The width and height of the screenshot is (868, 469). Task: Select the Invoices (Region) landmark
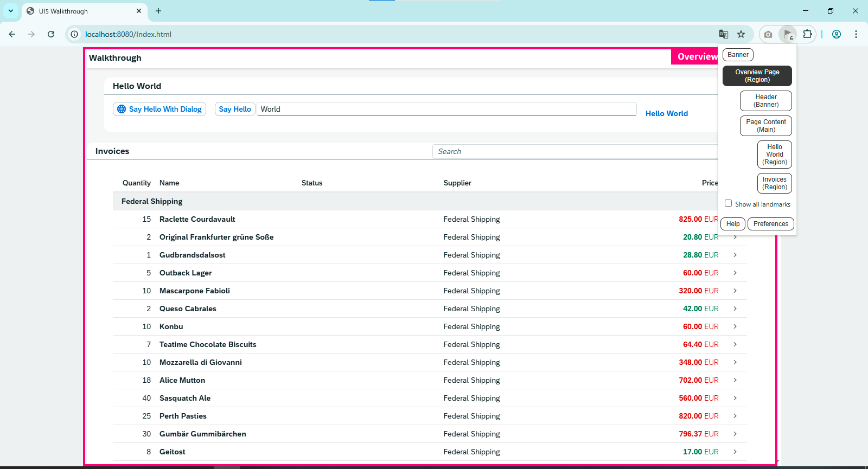coord(775,183)
